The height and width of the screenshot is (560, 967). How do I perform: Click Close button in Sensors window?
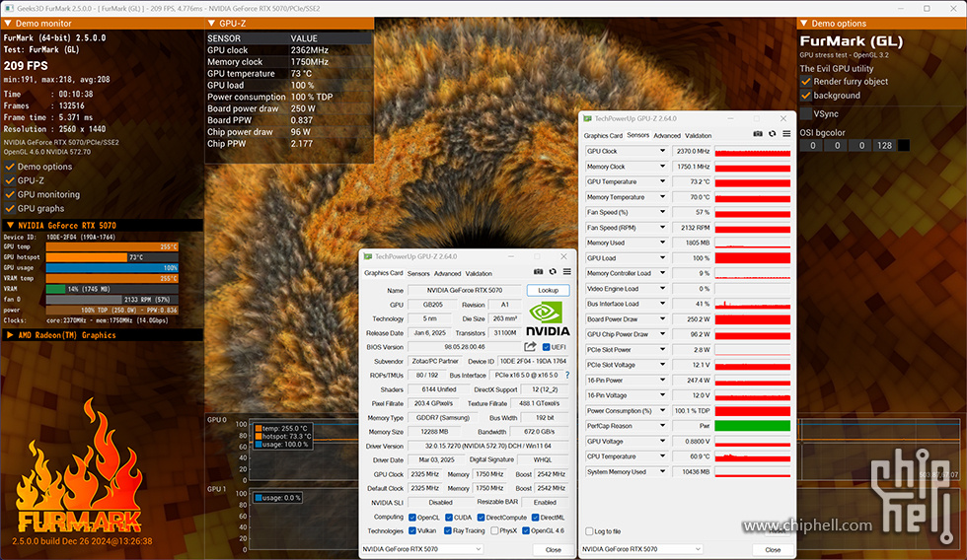pyautogui.click(x=773, y=549)
